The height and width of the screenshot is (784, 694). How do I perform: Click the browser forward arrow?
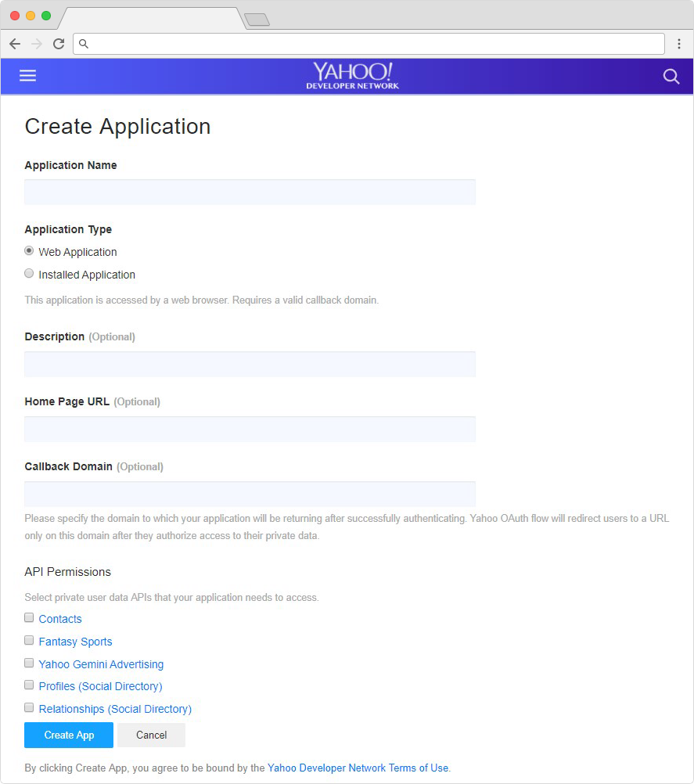pyautogui.click(x=37, y=44)
